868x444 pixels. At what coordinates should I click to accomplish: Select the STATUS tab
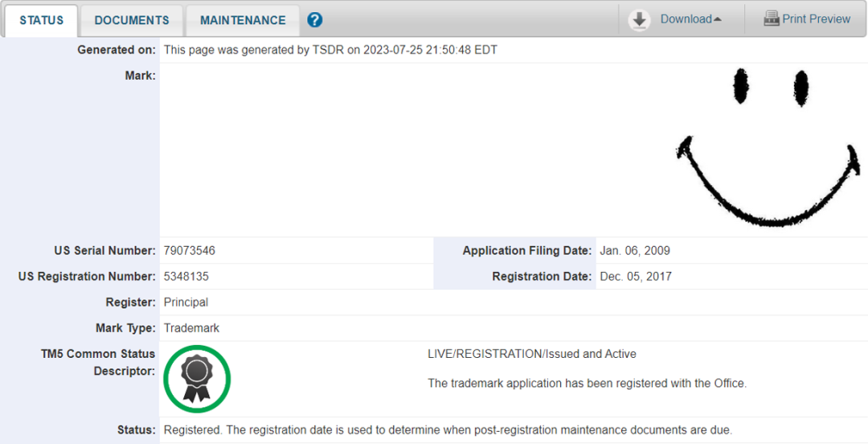pos(42,20)
